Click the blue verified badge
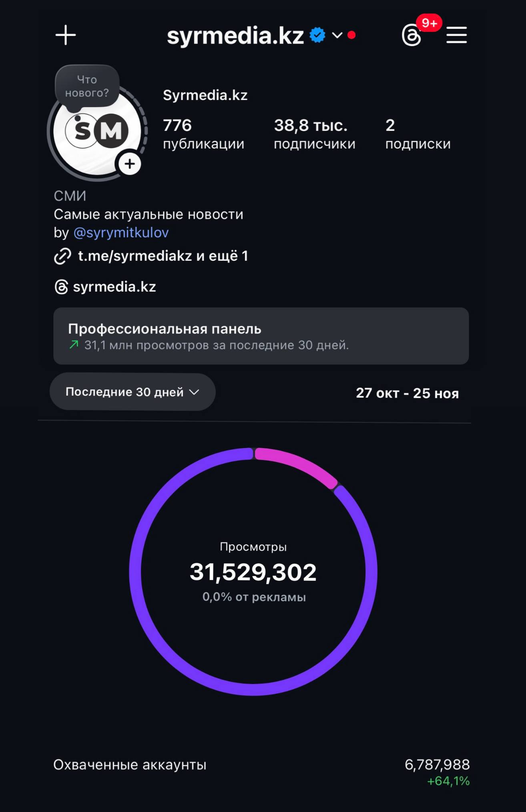The width and height of the screenshot is (526, 812). [317, 35]
